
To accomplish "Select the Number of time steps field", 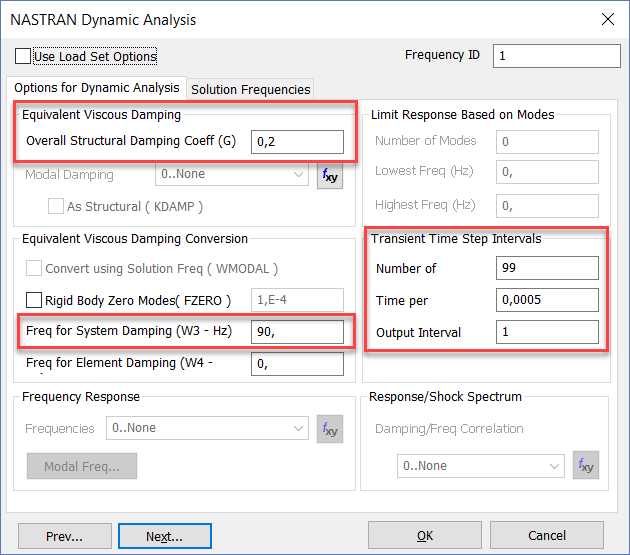I will pos(547,268).
